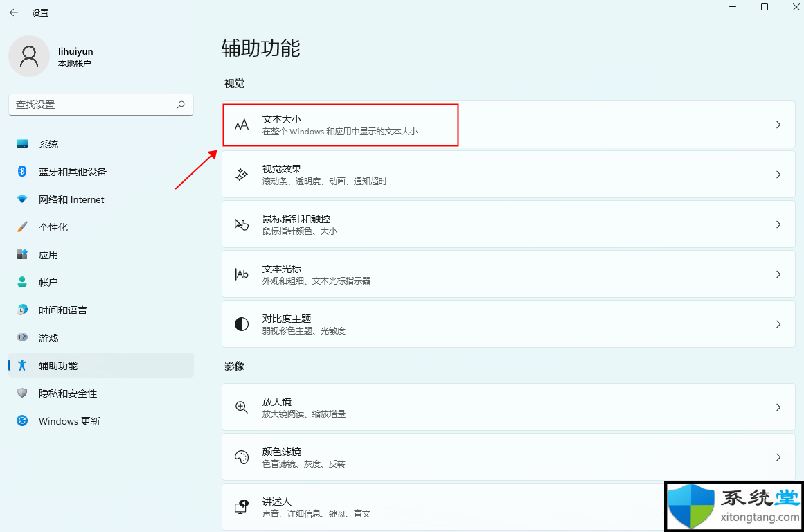This screenshot has width=804, height=532.
Task: Expand 文本大小 using its right chevron
Action: point(778,125)
